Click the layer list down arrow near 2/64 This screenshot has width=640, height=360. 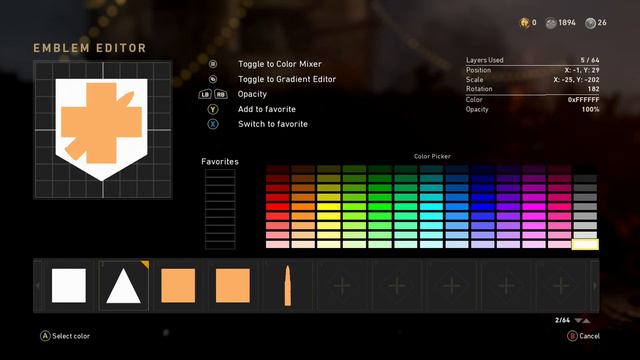tap(578, 321)
